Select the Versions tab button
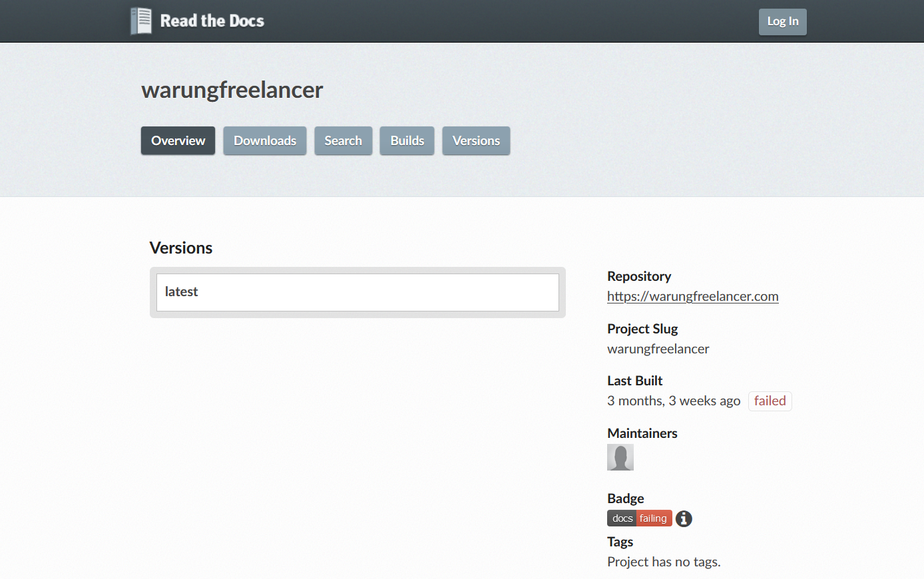This screenshot has width=924, height=579. (476, 140)
